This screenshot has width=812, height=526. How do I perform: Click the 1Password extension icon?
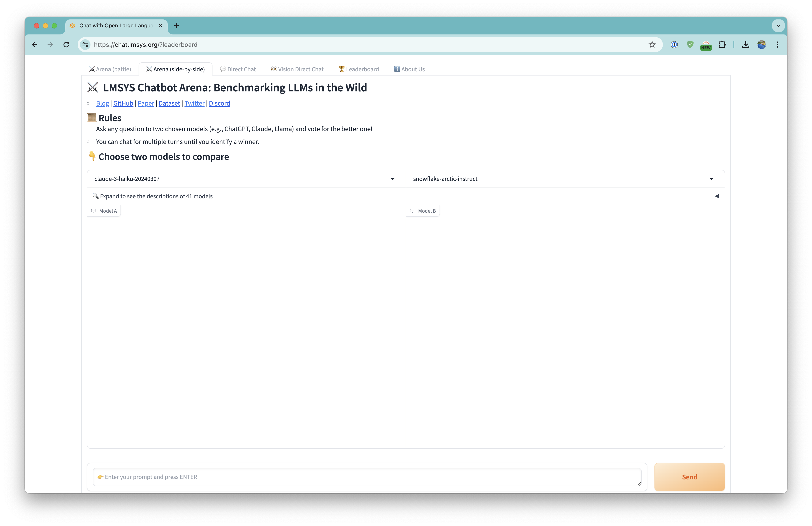[674, 45]
